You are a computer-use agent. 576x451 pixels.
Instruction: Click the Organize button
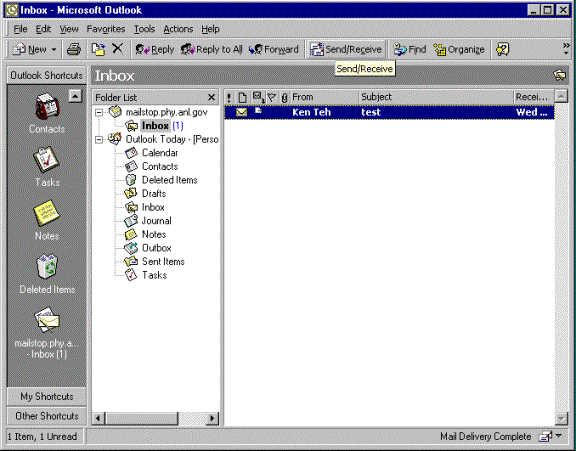click(x=459, y=49)
